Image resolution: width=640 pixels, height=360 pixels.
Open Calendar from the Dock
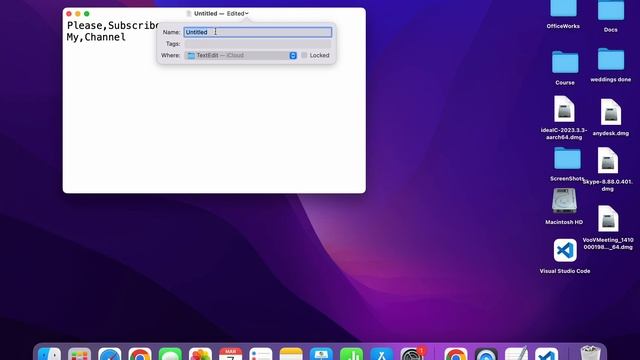coord(230,353)
